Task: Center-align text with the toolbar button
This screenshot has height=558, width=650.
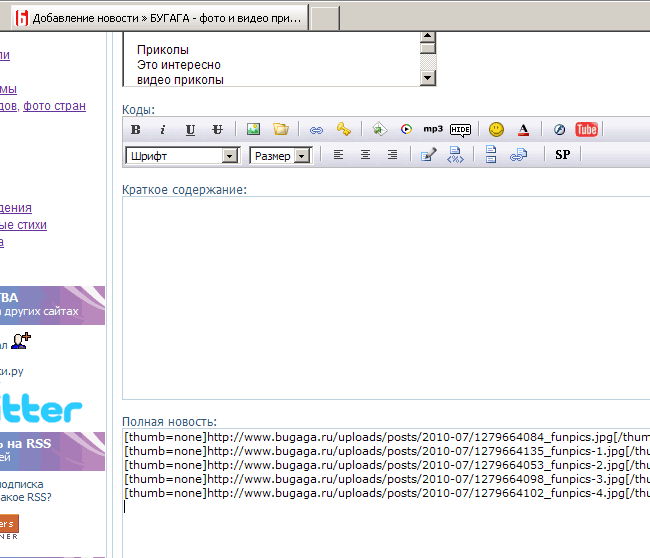Action: click(365, 155)
